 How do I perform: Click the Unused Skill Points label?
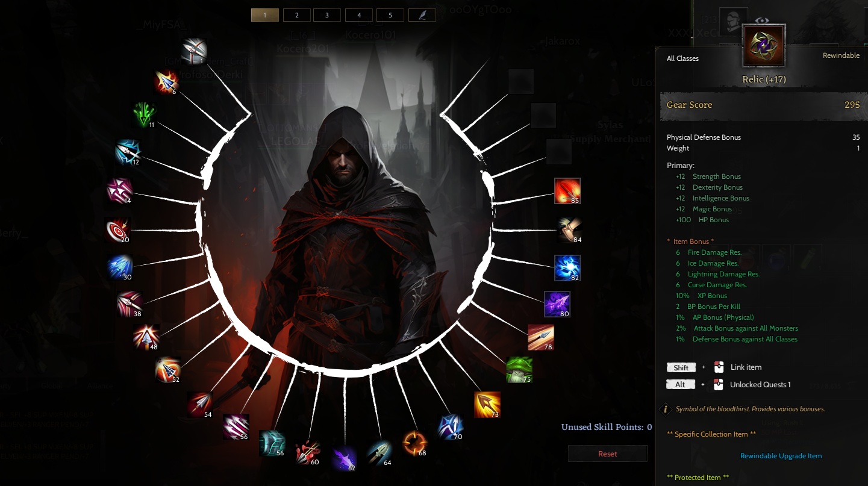tap(607, 427)
